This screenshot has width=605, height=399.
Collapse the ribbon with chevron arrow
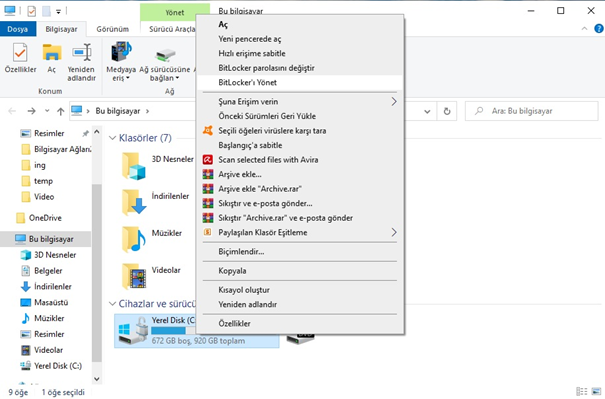[x=584, y=29]
